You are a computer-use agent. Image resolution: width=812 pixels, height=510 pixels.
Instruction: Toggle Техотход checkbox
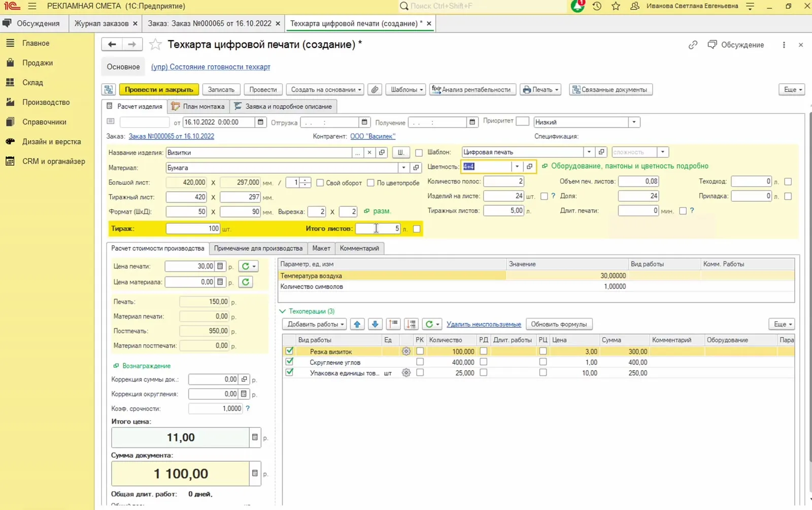(x=788, y=181)
